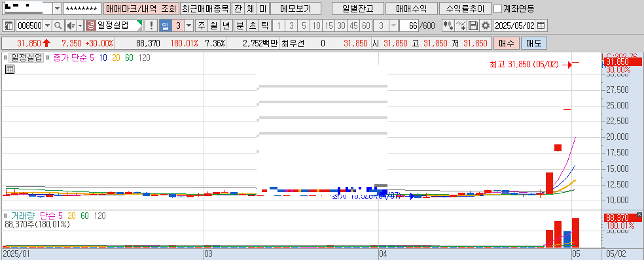Click blue 10-day moving average label
Image resolution: width=644 pixels, height=260 pixels.
click(x=103, y=58)
